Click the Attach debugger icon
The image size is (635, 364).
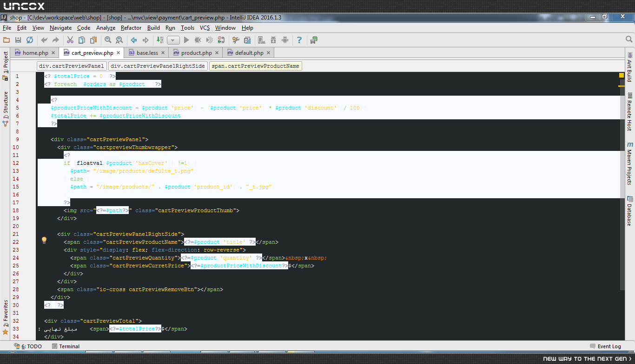221,40
